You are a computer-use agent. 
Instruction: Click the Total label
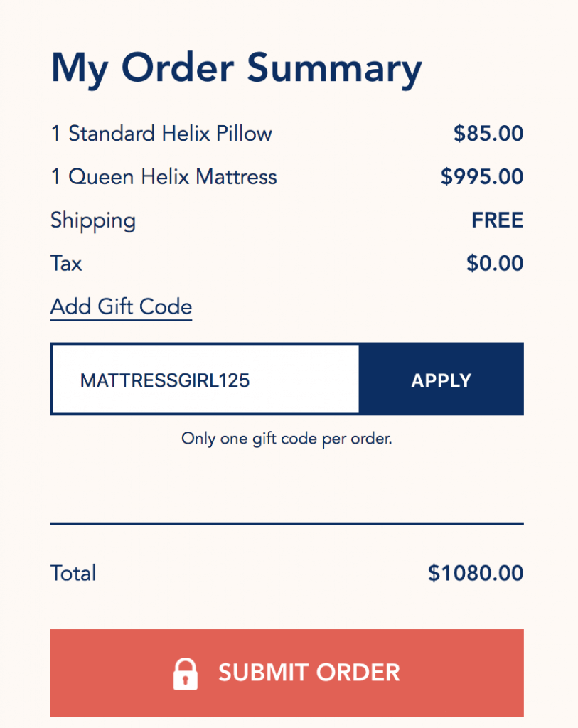pos(73,573)
